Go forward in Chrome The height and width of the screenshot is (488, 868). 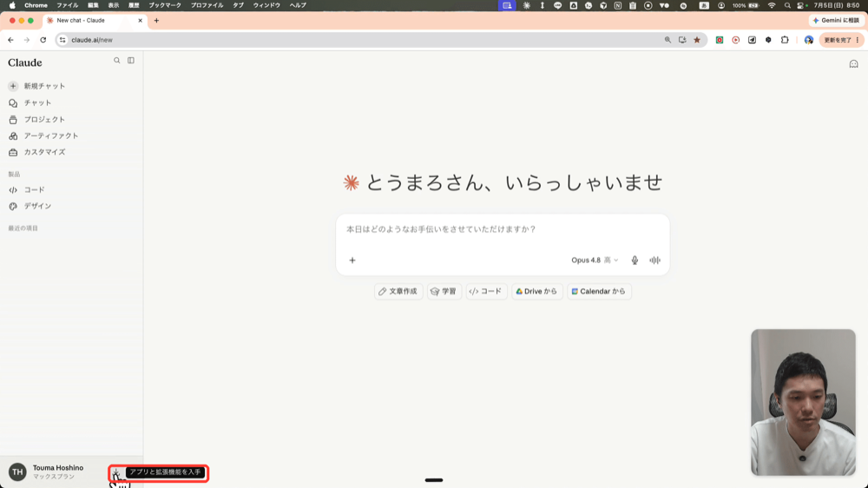click(x=27, y=40)
